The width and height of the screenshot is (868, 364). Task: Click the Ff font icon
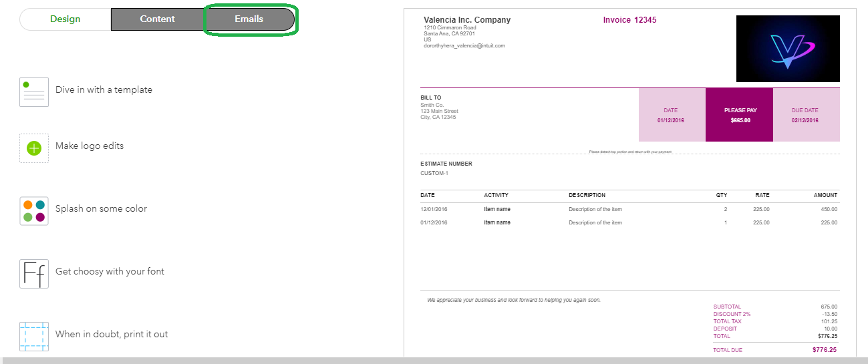(34, 273)
